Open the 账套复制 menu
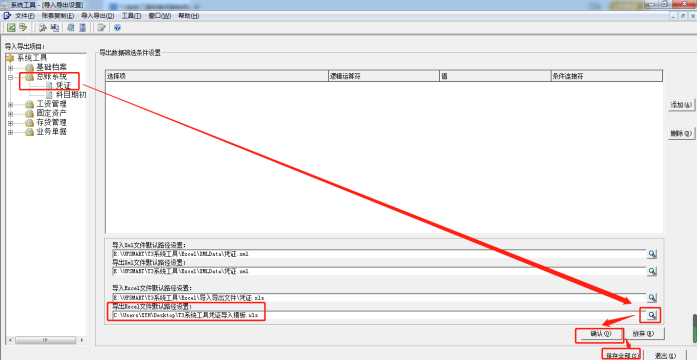 point(58,16)
